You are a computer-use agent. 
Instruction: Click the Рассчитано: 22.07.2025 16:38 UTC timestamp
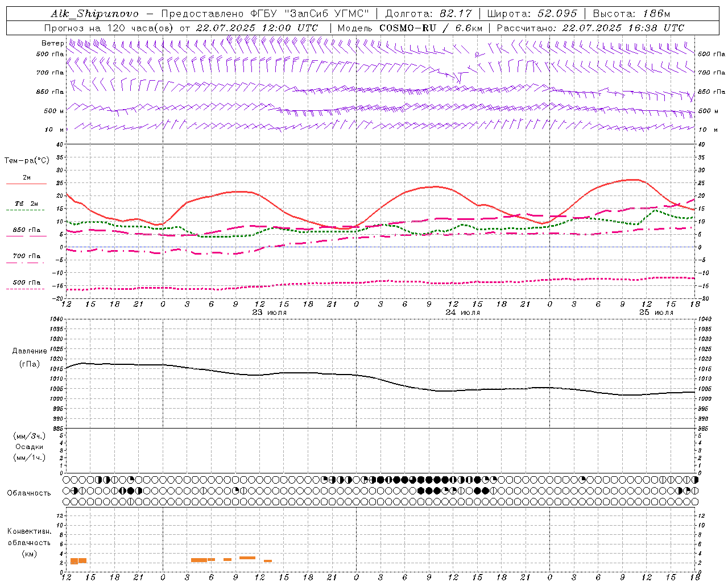[x=590, y=28]
